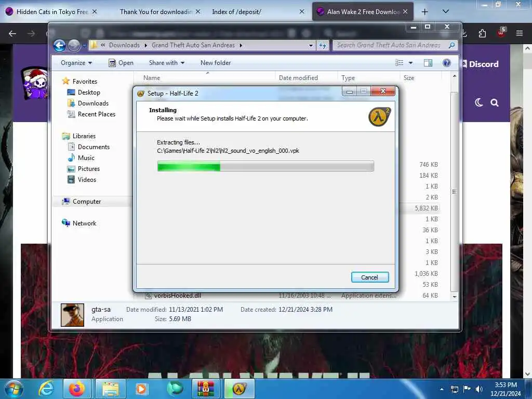Click Downloads in the address breadcrumb
Screen dimensions: 532x399
click(x=124, y=45)
